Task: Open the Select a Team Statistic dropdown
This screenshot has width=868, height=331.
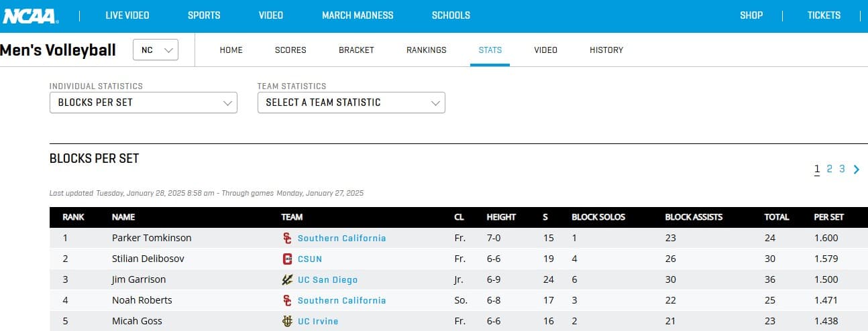Action: (x=351, y=103)
